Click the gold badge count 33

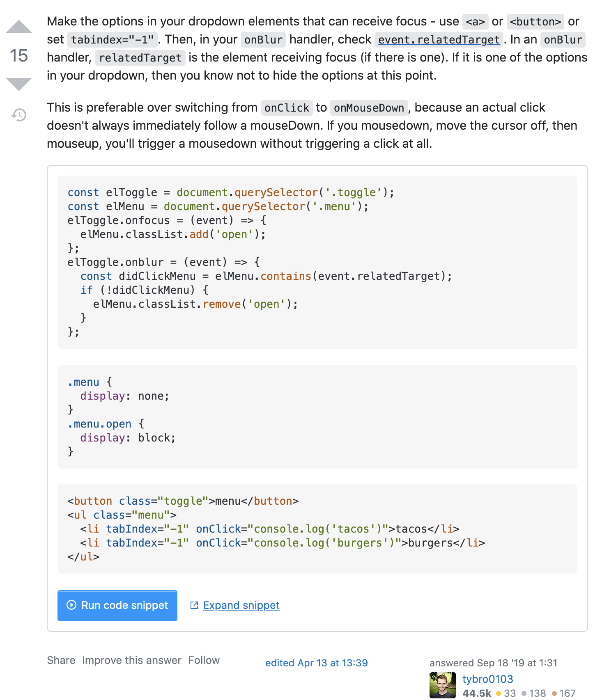pos(510,693)
